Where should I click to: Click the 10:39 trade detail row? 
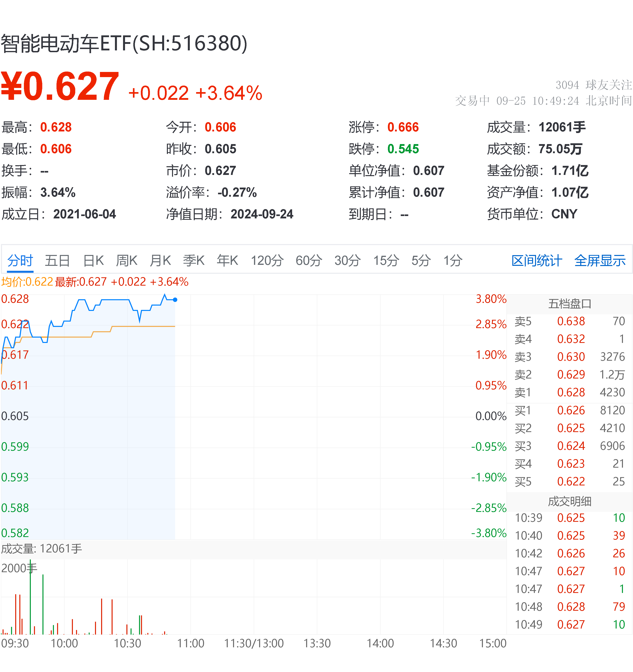569,518
